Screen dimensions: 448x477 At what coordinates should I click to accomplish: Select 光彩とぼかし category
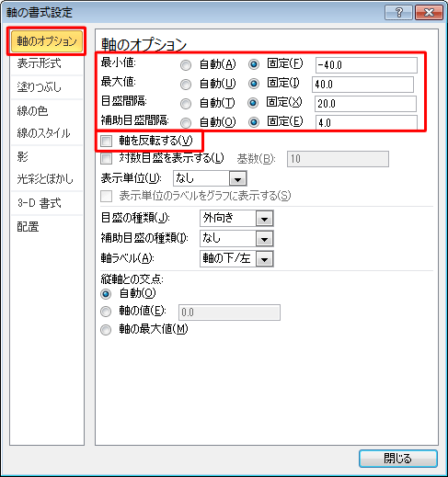click(x=45, y=178)
